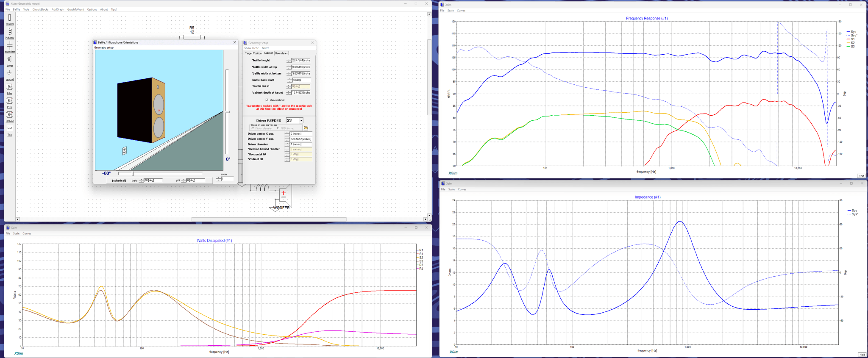The image size is (868, 358).
Task: Click the zoom value stepper
Action: 219,179
